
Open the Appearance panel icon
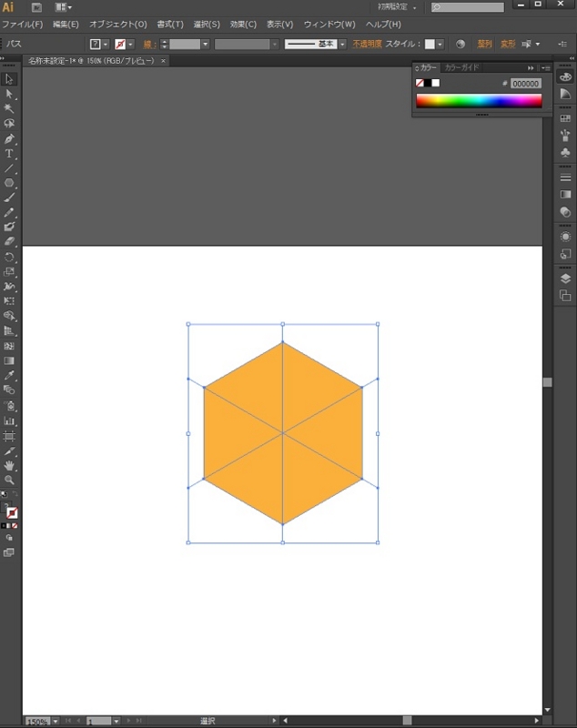click(565, 237)
